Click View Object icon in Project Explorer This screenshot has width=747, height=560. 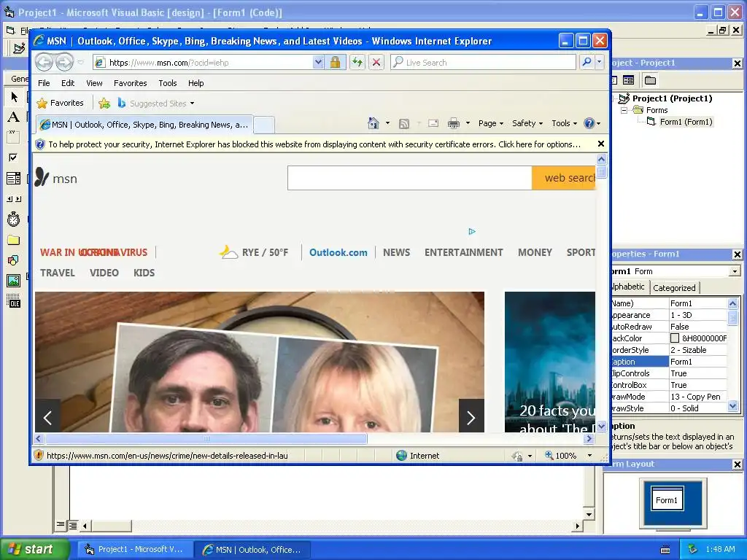click(629, 80)
